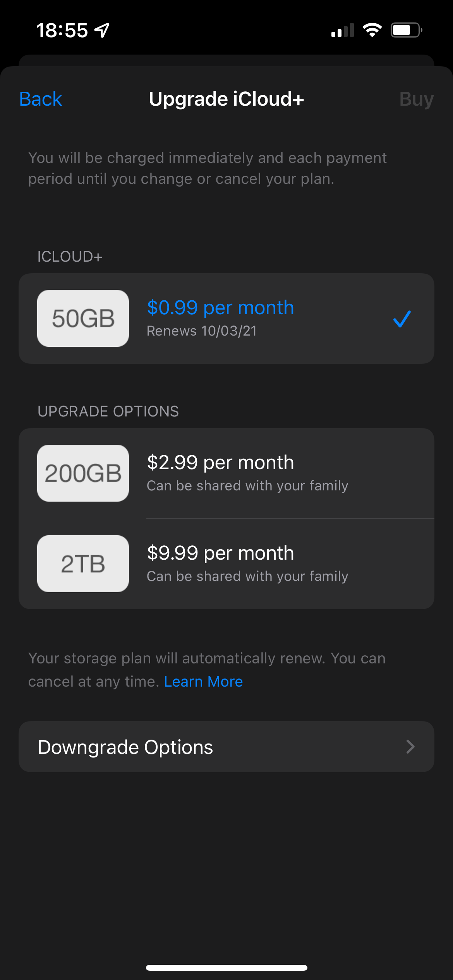Screen dimensions: 453x980
Task: Tap the blue checkmark on current plan
Action: pyautogui.click(x=402, y=319)
